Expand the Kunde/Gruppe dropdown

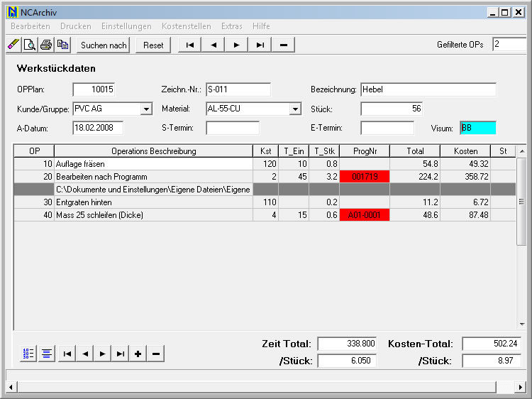tap(147, 109)
